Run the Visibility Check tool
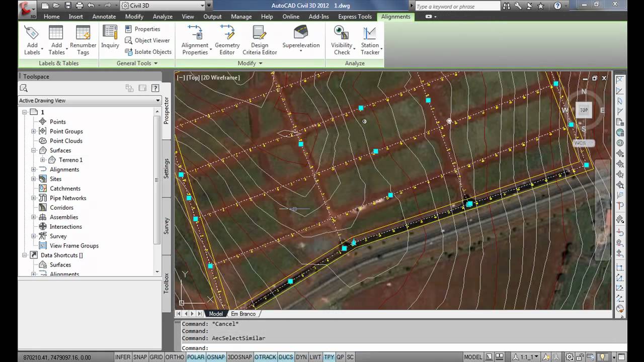644x362 pixels. (342, 40)
